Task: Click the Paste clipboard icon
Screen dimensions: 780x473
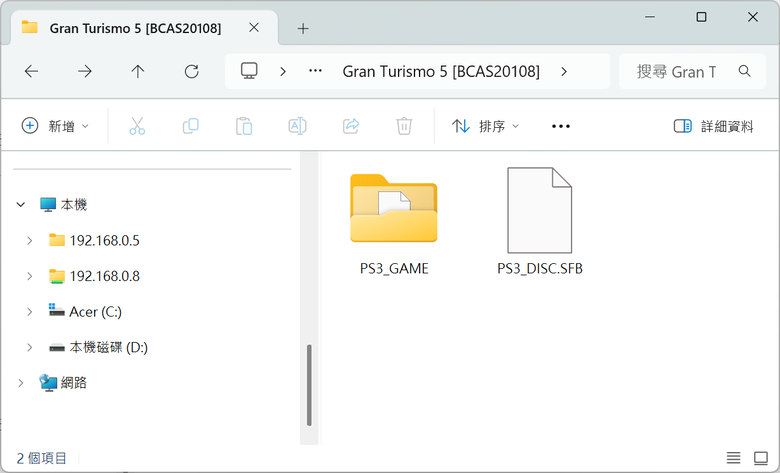Action: 244,126
